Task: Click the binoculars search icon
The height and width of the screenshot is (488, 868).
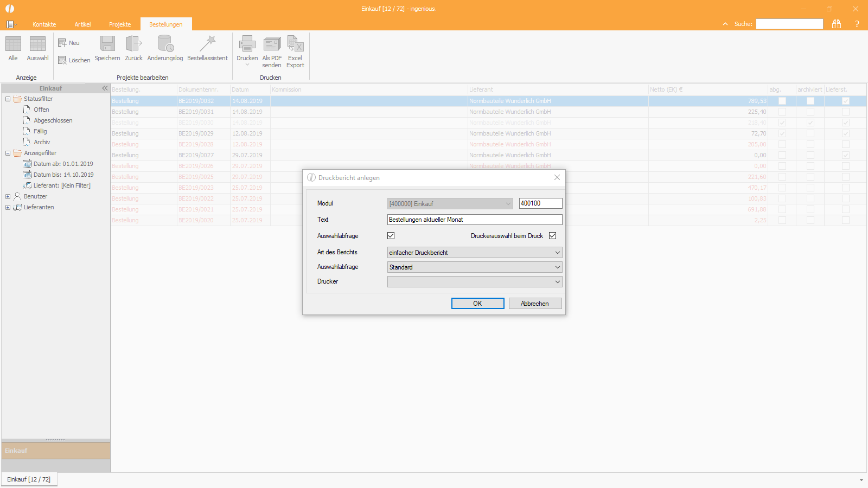Action: 837,24
